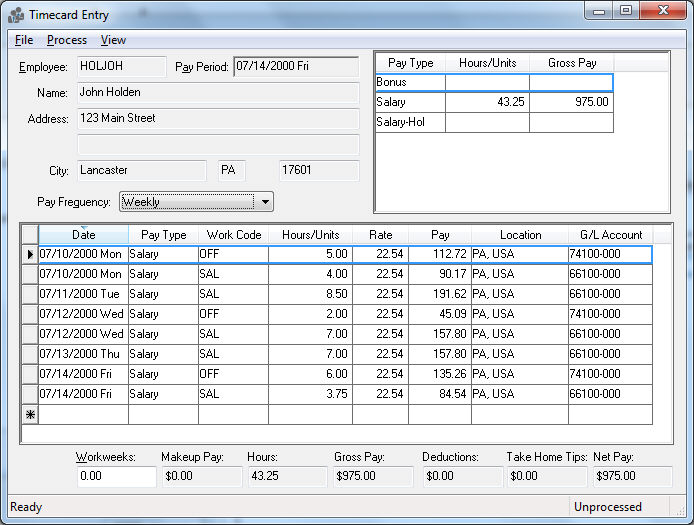This screenshot has width=694, height=525.
Task: Select the 07/13/2000 Thu row selector
Action: click(x=30, y=354)
